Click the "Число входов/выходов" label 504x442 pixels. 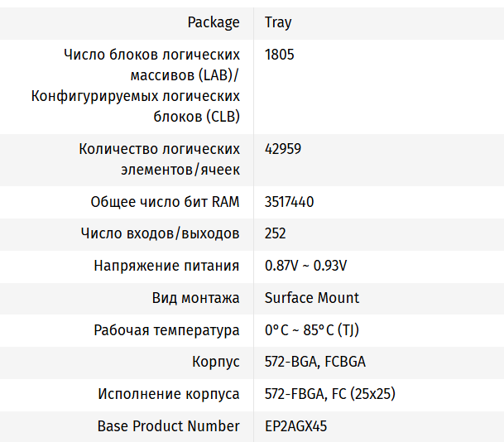[160, 233]
